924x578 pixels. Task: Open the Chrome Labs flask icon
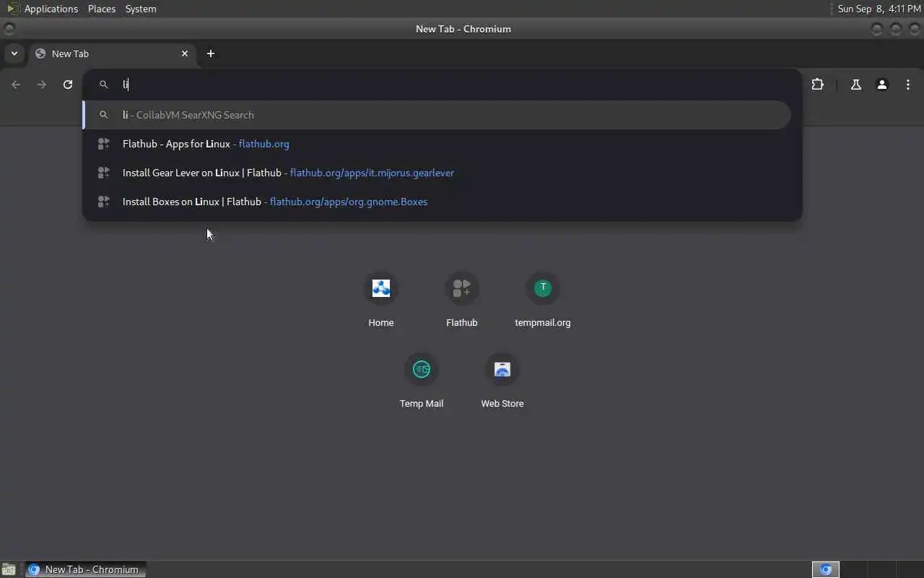pyautogui.click(x=856, y=85)
